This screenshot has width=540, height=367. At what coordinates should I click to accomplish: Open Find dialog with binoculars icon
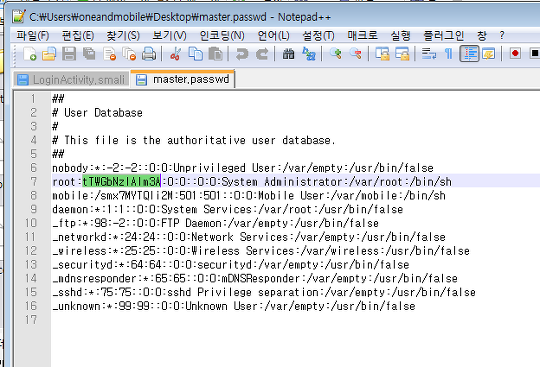click(x=288, y=54)
